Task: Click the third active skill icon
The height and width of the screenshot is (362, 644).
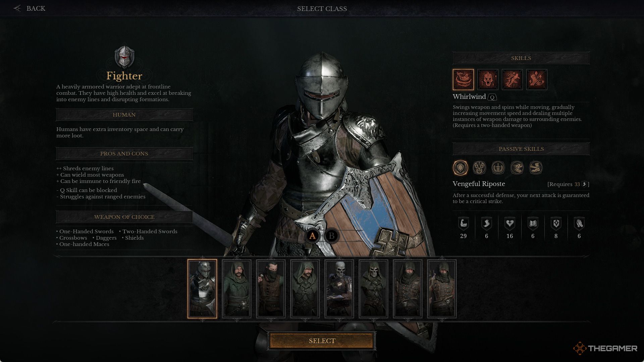Action: (511, 79)
